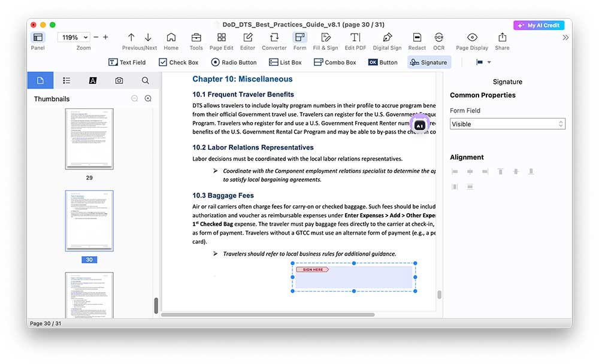Image resolution: width=599 pixels, height=364 pixels.
Task: Toggle the Panel sidebar icon
Action: coord(38,38)
